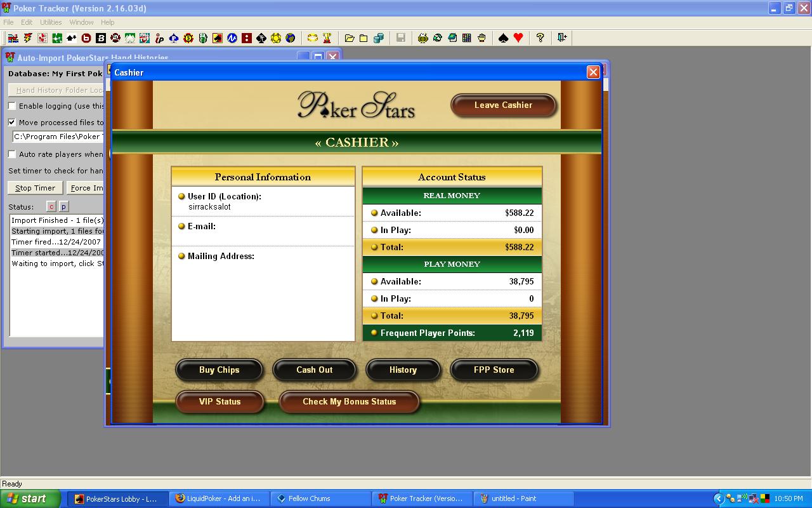Click the four-color squares tray icon
This screenshot has width=812, height=508.
point(765,498)
